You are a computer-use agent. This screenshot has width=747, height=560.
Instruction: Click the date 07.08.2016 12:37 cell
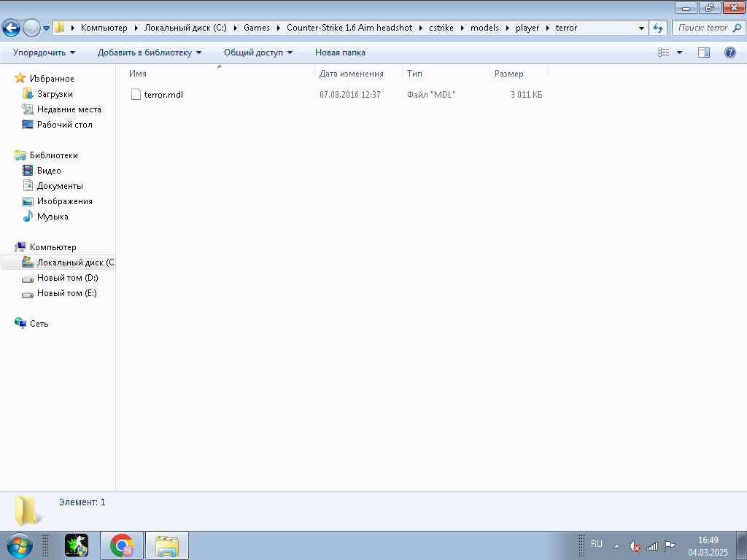coord(350,95)
